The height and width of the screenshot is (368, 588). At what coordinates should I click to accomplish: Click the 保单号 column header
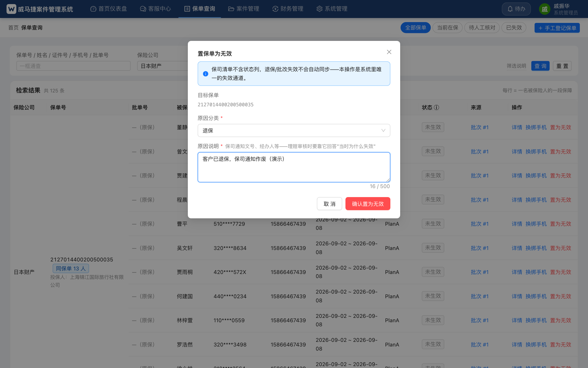tap(58, 107)
